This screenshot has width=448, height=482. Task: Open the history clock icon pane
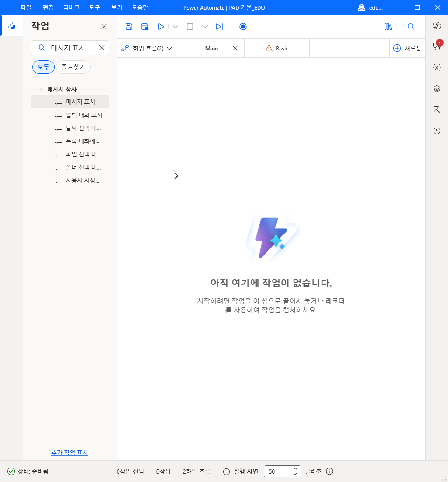437,131
